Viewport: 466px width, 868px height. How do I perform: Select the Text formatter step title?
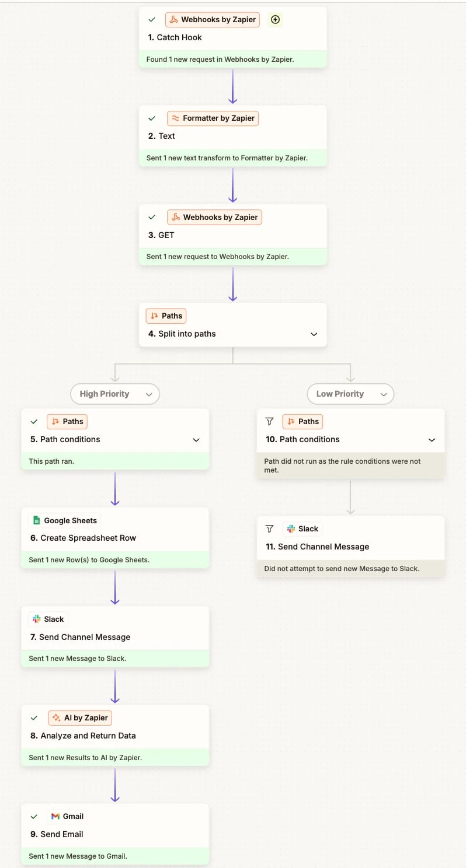[166, 136]
